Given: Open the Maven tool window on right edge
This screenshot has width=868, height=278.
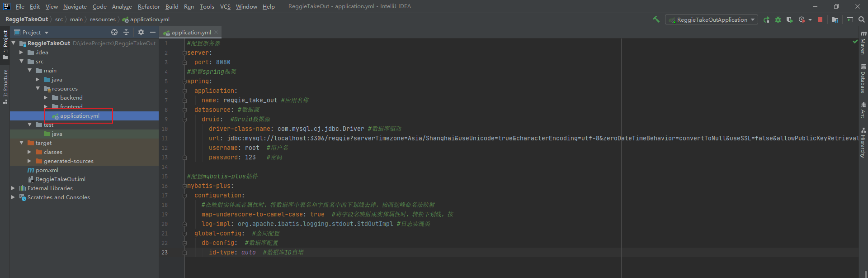Looking at the screenshot, I should pyautogui.click(x=863, y=43).
